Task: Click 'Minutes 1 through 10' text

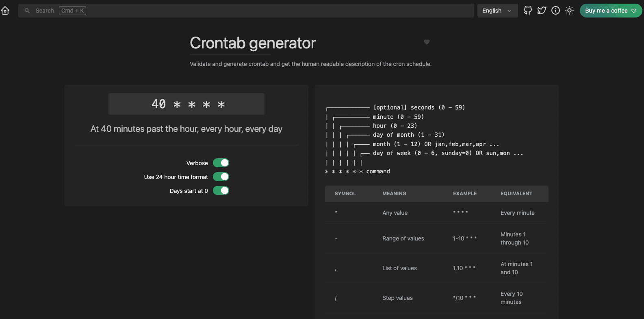Action: click(515, 238)
